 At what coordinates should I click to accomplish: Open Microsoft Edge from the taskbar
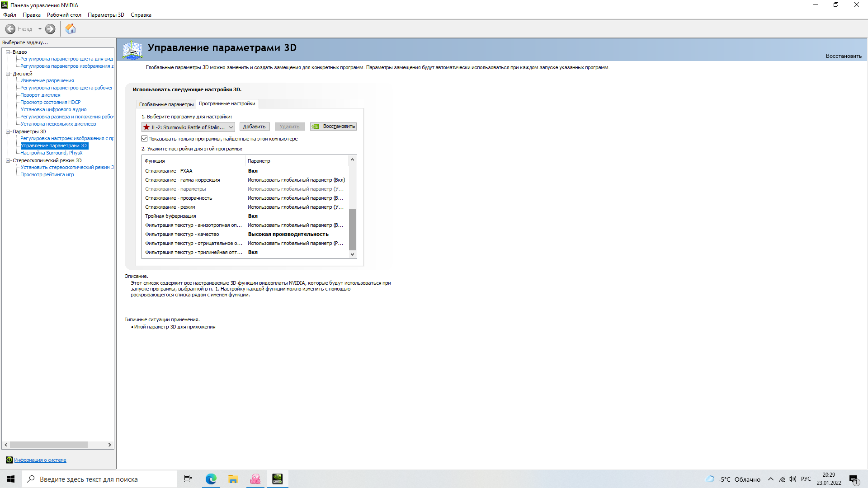coord(211,479)
